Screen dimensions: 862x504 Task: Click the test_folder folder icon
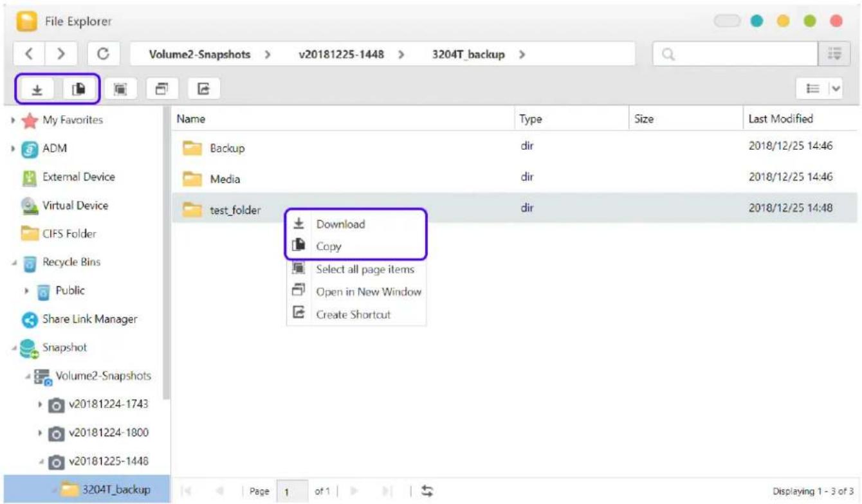(x=192, y=210)
